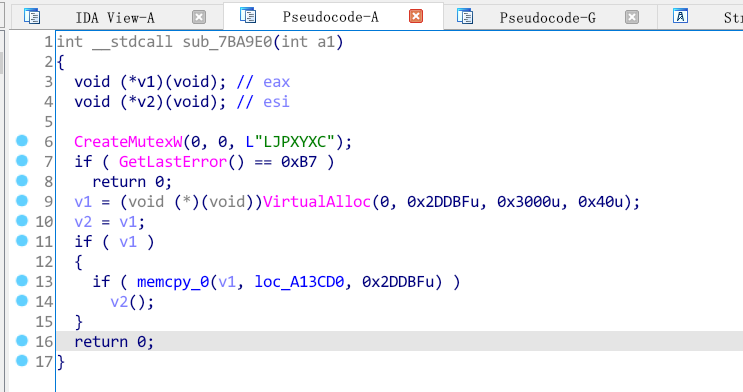Image resolution: width=743 pixels, height=392 pixels.
Task: Click the Strings tab icon
Action: point(680,17)
